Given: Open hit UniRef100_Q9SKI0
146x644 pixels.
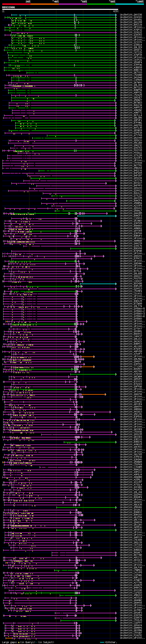Looking at the screenshot, I should [131, 140].
